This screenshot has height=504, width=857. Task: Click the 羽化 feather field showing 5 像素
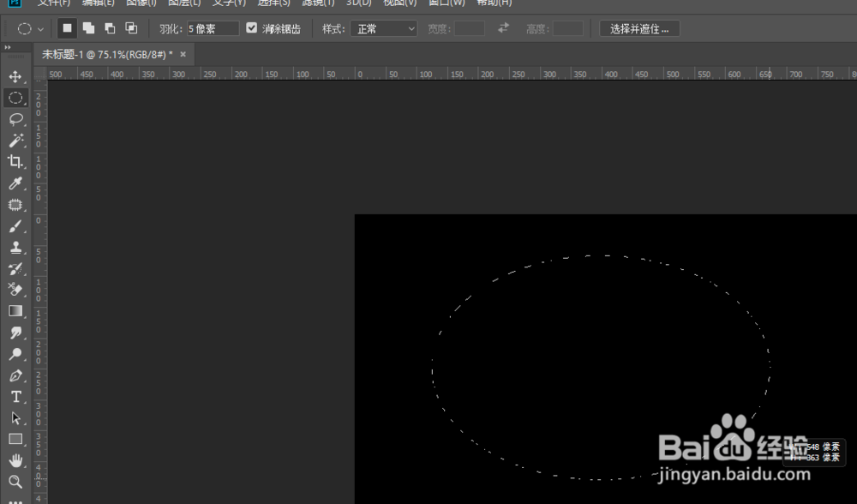[x=213, y=28]
